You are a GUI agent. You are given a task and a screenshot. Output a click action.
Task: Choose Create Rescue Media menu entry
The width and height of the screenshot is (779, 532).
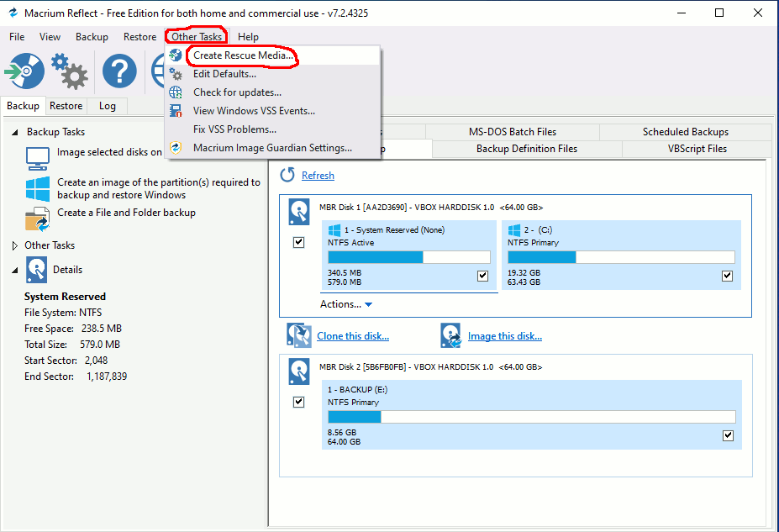pos(273,55)
